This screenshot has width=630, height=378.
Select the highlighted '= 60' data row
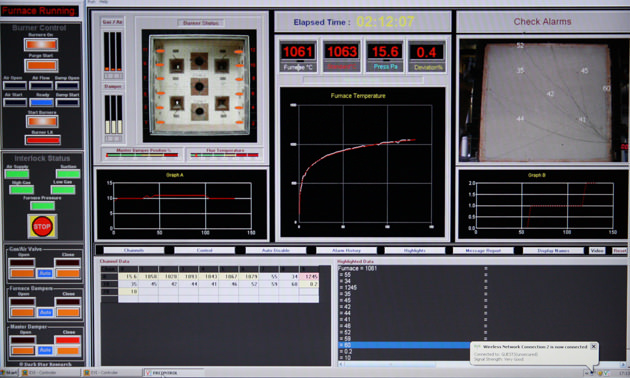tap(404, 345)
